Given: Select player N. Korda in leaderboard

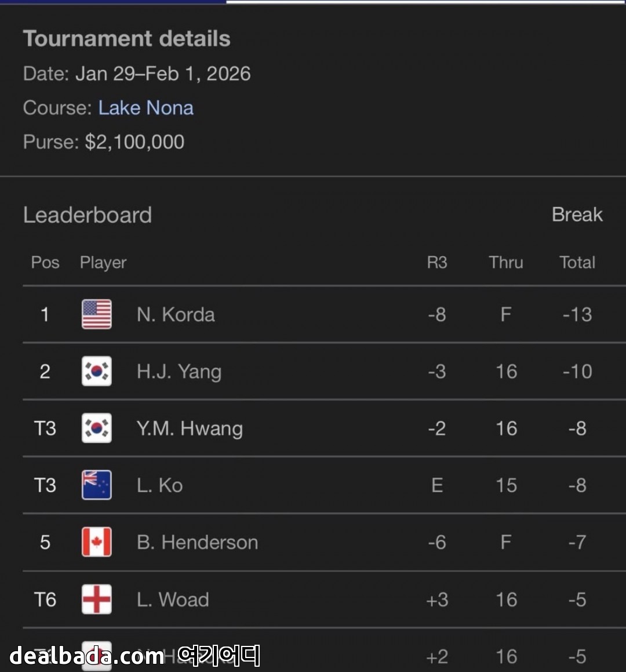Looking at the screenshot, I should coord(176,314).
